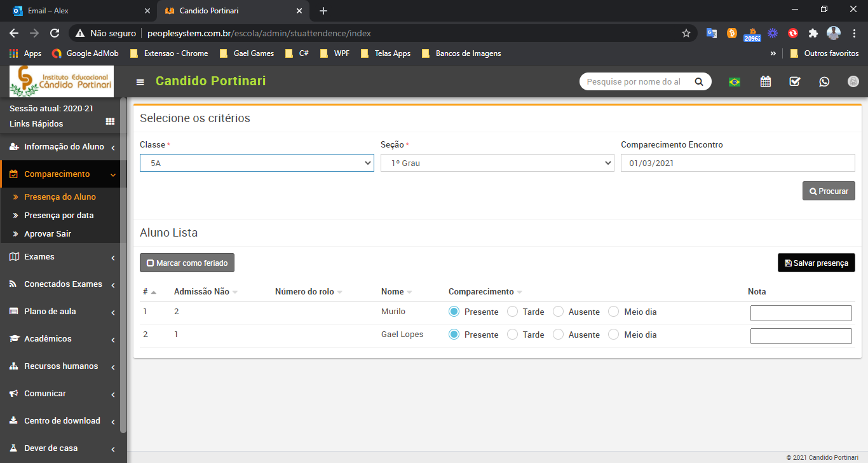The height and width of the screenshot is (463, 868).
Task: Open the Seção dropdown showing 1º Grau
Action: click(x=497, y=163)
